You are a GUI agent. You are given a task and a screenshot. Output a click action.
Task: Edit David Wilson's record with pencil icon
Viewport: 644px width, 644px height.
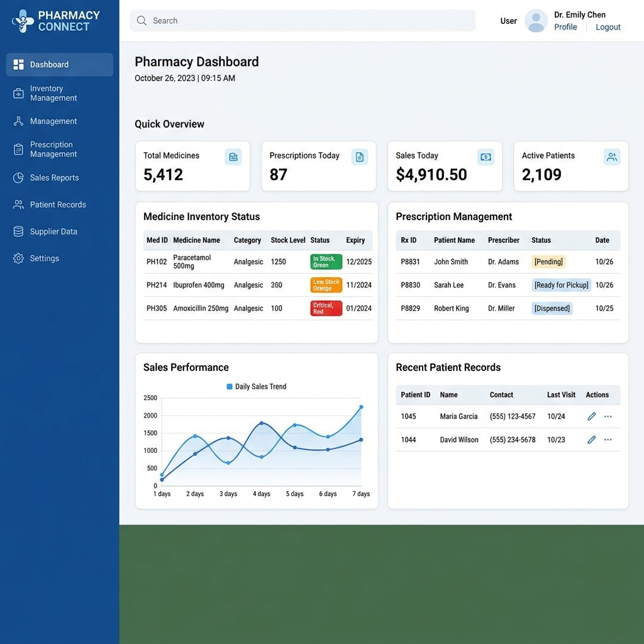[591, 440]
